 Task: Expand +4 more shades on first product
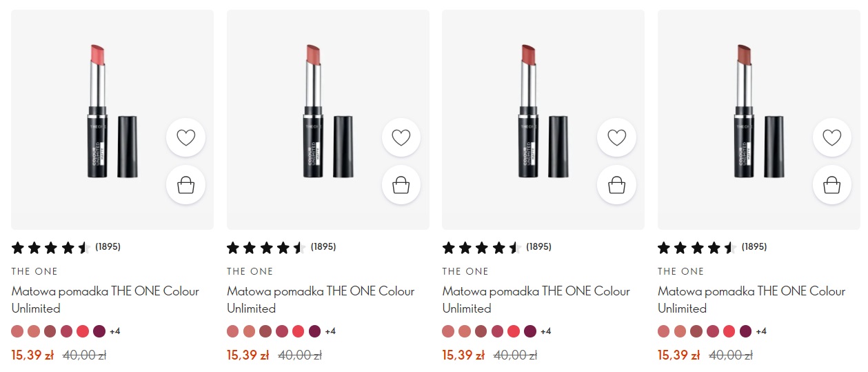click(x=115, y=331)
